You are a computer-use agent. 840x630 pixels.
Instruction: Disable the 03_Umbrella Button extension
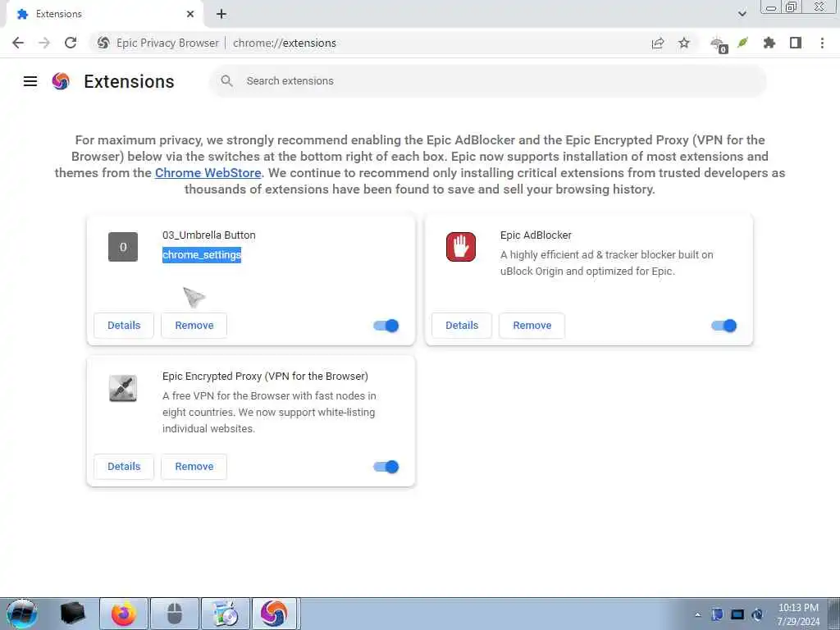[x=386, y=326]
